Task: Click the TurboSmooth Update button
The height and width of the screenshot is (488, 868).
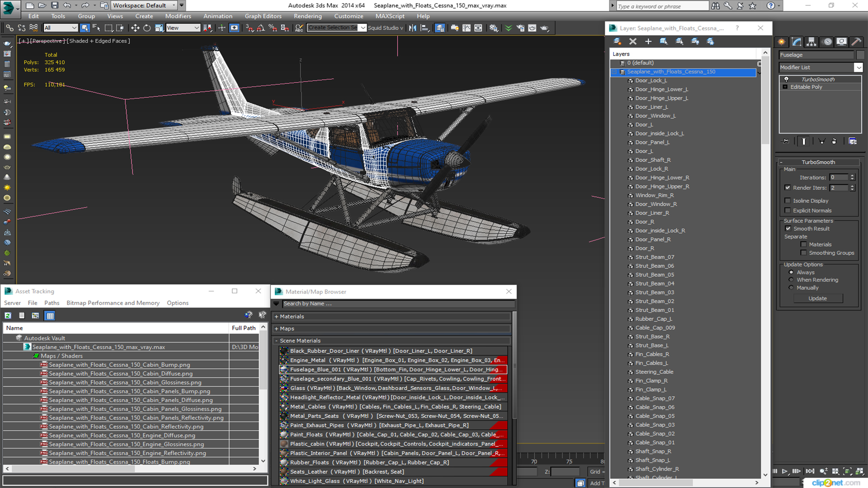Action: pos(817,299)
